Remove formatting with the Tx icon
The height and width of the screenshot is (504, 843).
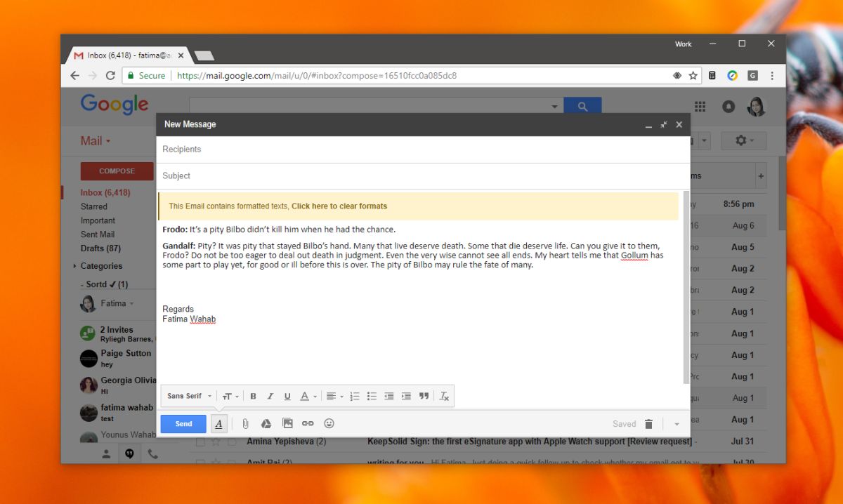444,397
